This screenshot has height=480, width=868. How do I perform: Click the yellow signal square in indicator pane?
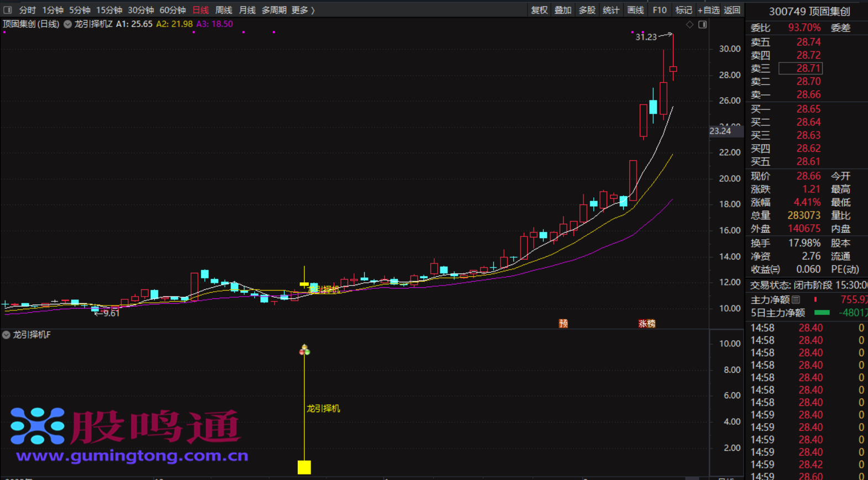(x=304, y=467)
